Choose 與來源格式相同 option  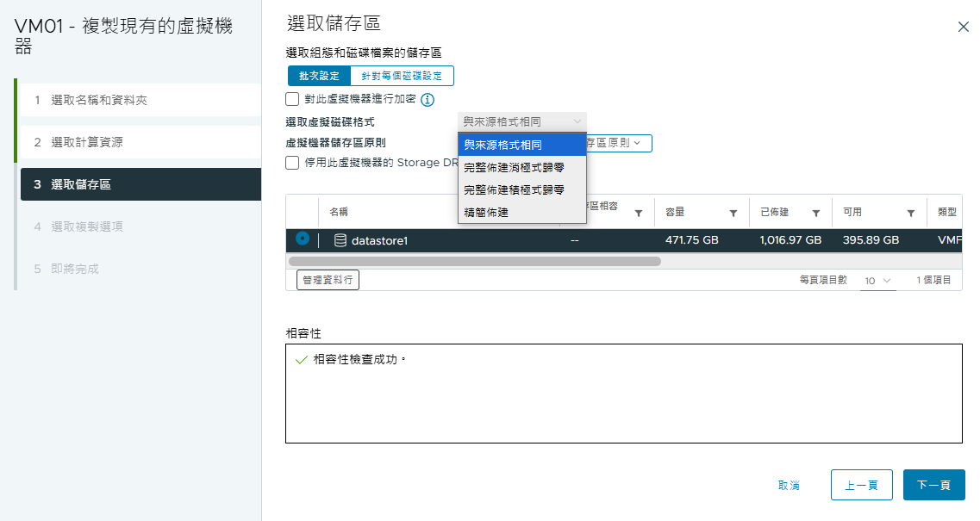coord(521,145)
